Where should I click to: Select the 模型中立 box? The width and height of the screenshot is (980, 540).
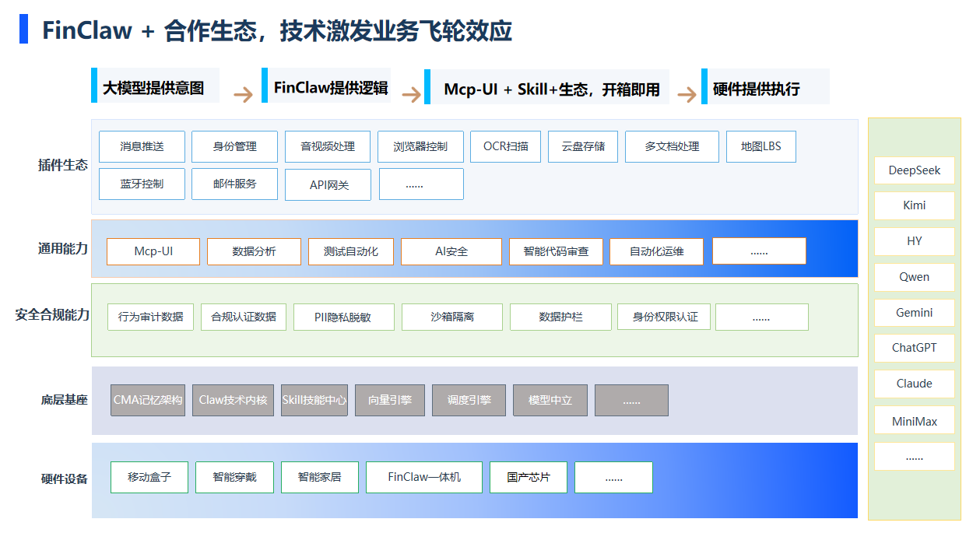point(550,400)
